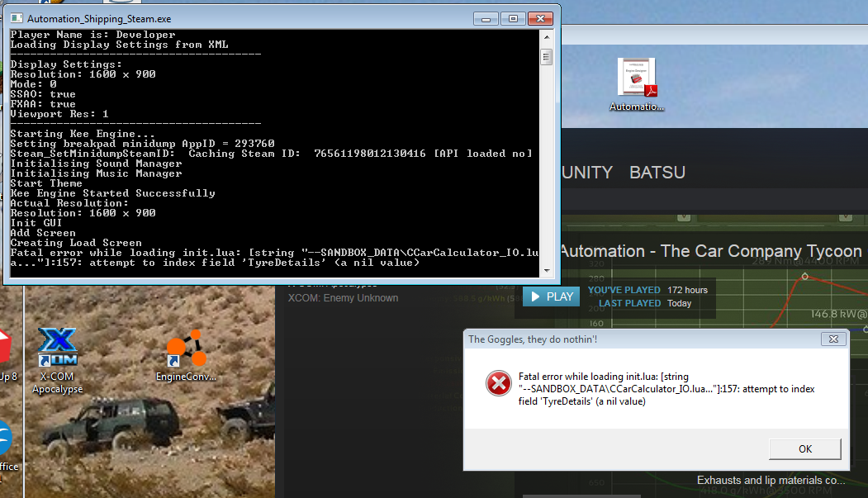Click 'Kee Engine Started Successfully' console line

click(x=112, y=193)
